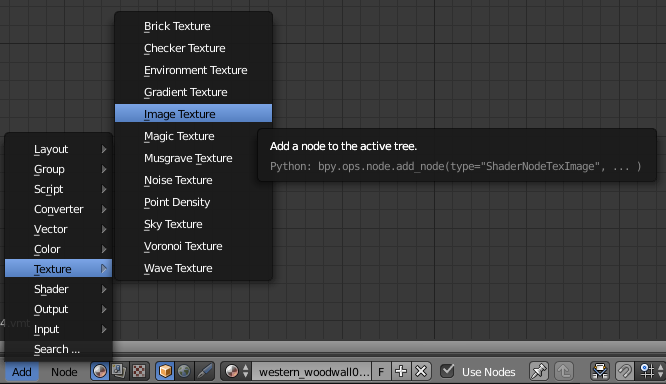Click the western_woodwall material name field
The width and height of the screenshot is (666, 384).
click(x=312, y=372)
